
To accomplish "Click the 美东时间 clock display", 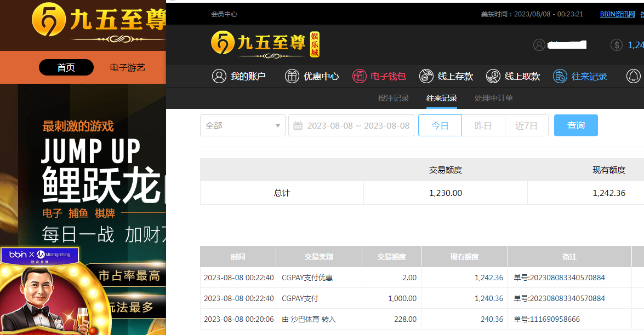I will [x=532, y=14].
